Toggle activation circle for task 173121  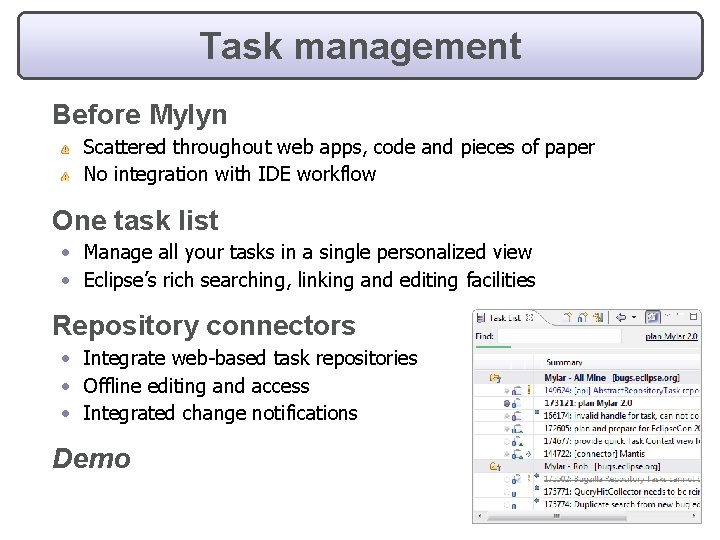[506, 404]
